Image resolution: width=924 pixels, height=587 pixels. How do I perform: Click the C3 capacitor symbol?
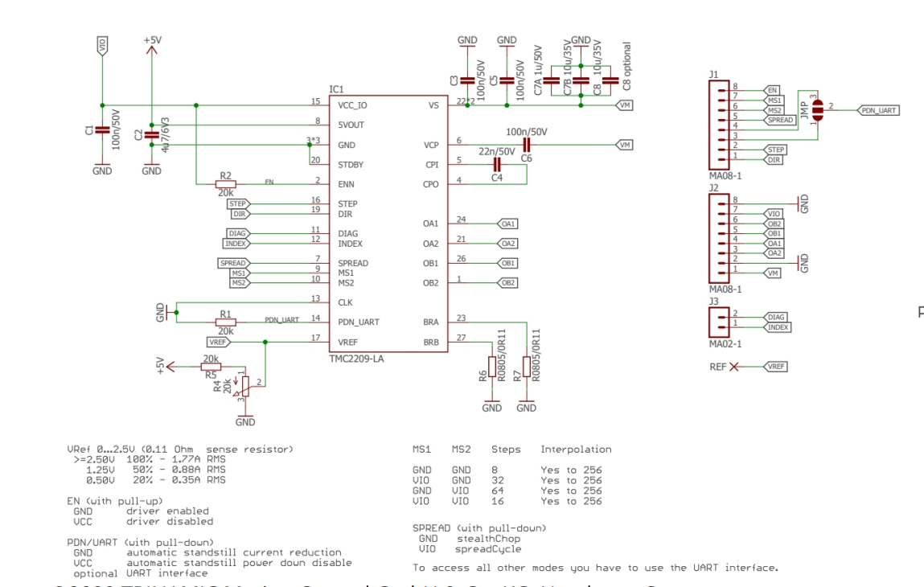click(x=467, y=80)
